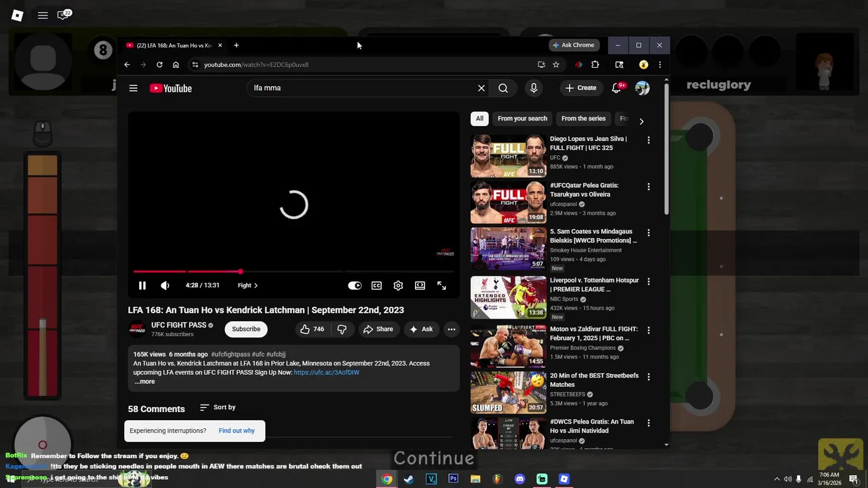Screen dimensions: 868x488
Task: Select the All filter chip
Action: [x=479, y=119]
